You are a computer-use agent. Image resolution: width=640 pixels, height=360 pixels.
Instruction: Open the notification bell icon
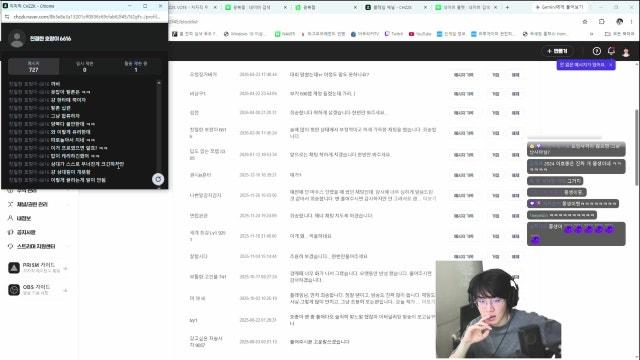611,51
